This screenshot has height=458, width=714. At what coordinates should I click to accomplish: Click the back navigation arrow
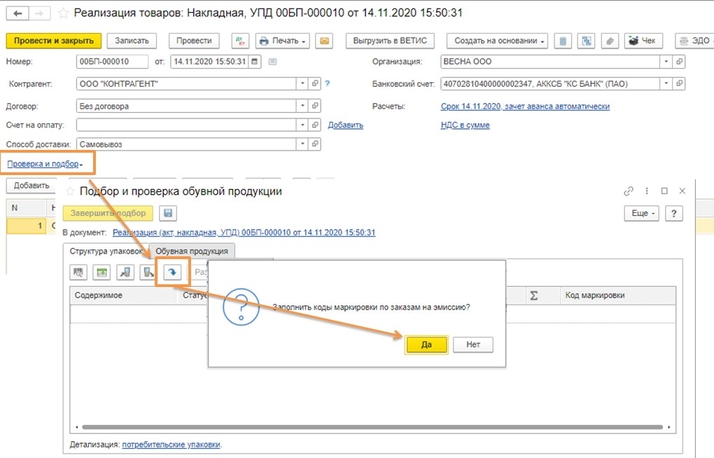tap(16, 14)
